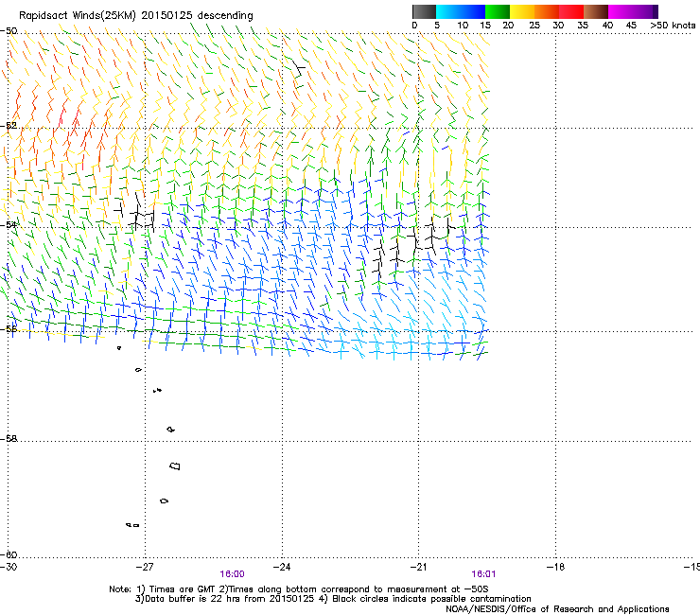Click the '-24' longitude axis label
Image resolution: width=700 pixels, height=615 pixels.
pyautogui.click(x=282, y=567)
